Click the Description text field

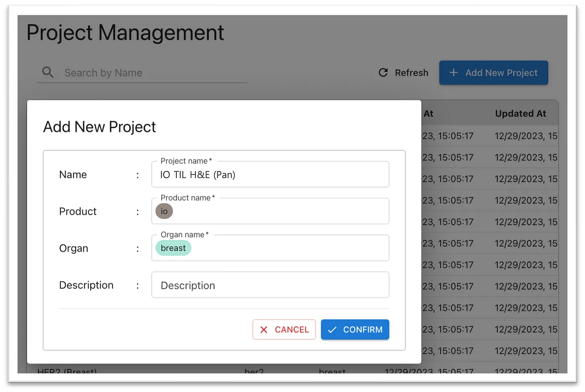point(270,285)
